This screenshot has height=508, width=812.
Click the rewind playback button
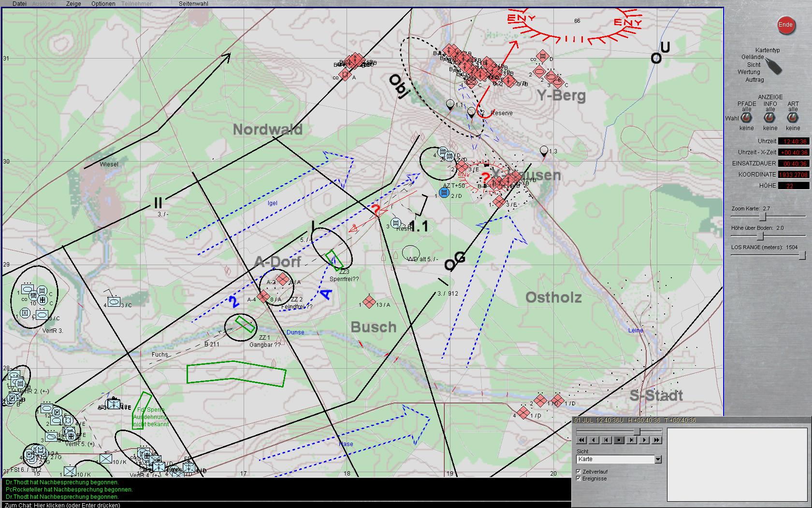pos(581,440)
